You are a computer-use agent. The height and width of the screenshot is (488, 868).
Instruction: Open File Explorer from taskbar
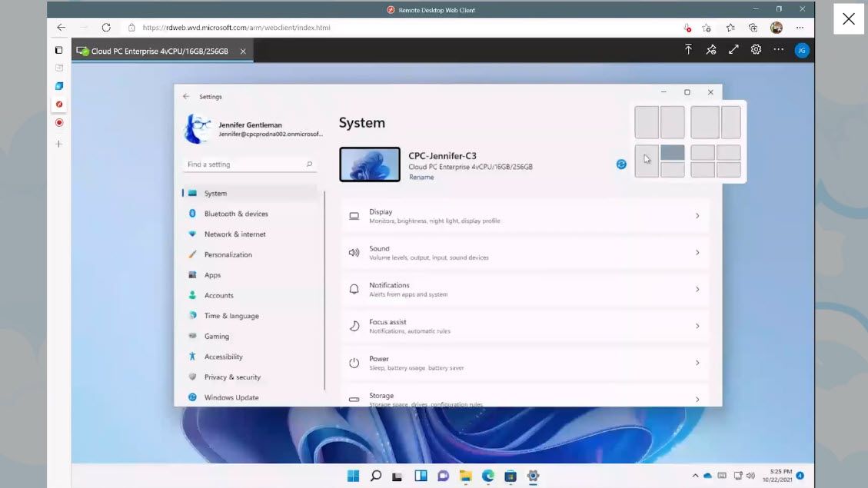(x=466, y=476)
